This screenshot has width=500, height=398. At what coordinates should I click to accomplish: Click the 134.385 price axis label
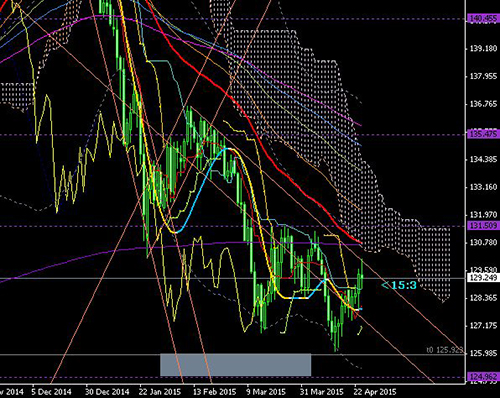(483, 159)
